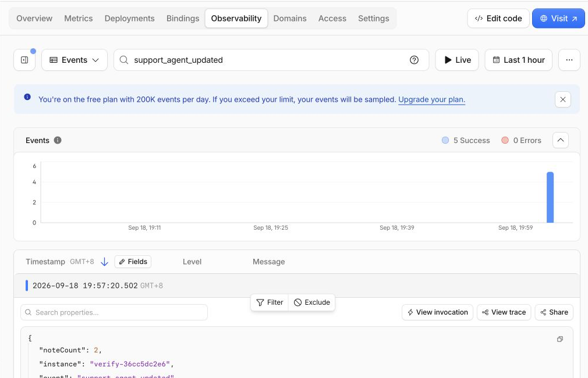Click the Edit code button
This screenshot has width=588, height=378.
coord(498,19)
